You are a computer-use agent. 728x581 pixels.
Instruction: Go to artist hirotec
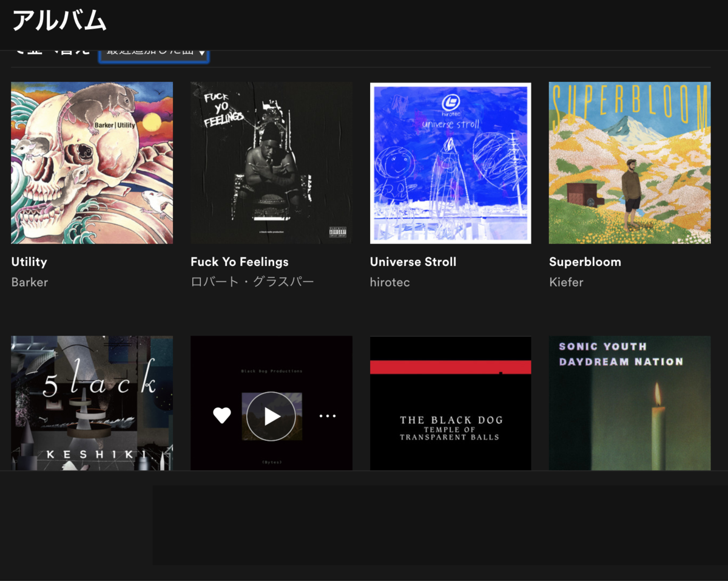coord(390,282)
